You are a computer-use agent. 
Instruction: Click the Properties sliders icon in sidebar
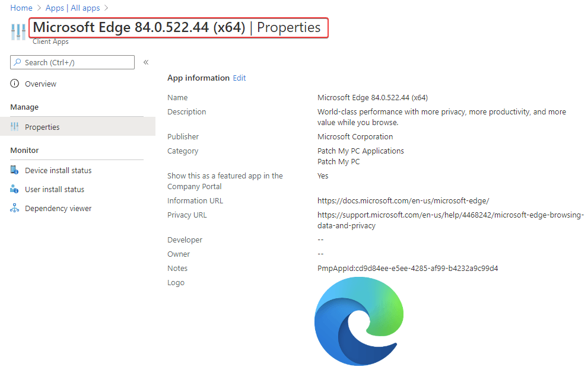[15, 127]
